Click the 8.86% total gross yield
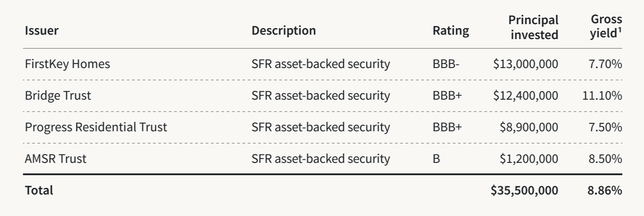The image size is (644, 216). click(x=605, y=191)
